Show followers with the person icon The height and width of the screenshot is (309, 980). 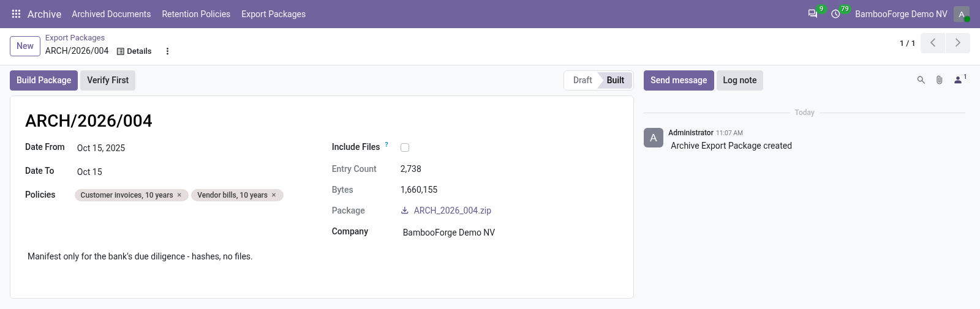pos(959,80)
